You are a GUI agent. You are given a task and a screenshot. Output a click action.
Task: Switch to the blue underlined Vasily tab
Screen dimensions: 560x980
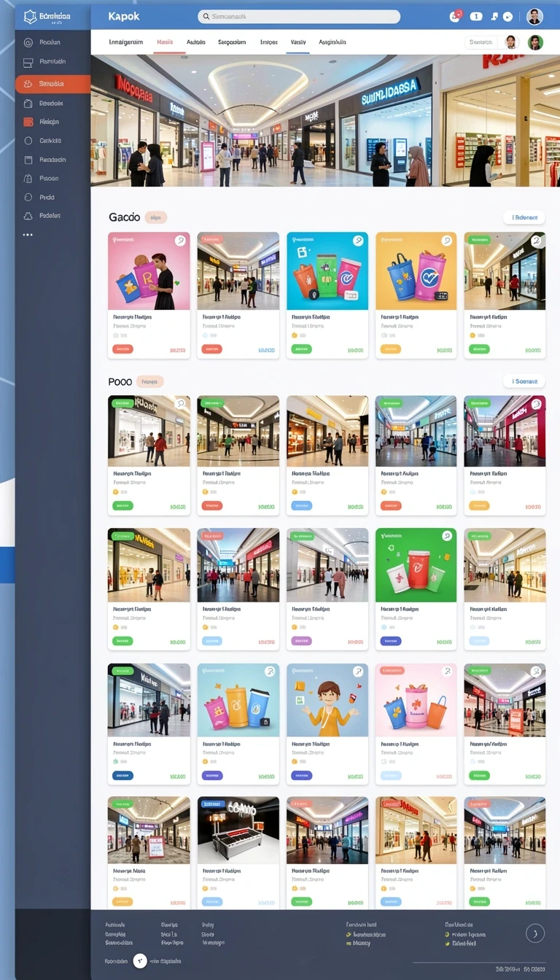tap(298, 42)
